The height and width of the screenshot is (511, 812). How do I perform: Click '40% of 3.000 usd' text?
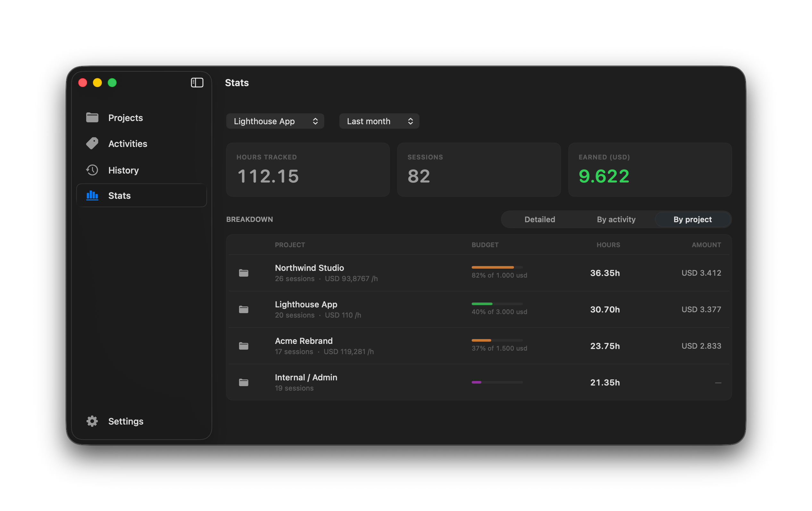tap(499, 312)
